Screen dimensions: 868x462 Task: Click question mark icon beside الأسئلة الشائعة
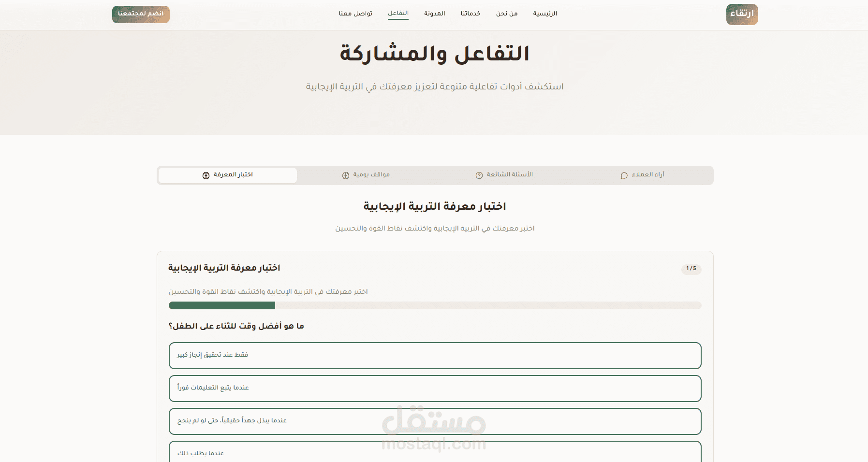tap(479, 175)
